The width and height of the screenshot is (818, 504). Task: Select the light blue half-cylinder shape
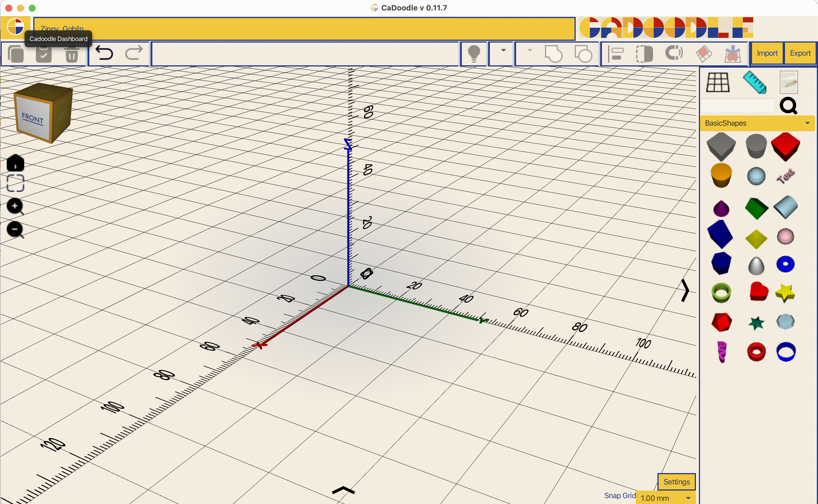point(785,207)
